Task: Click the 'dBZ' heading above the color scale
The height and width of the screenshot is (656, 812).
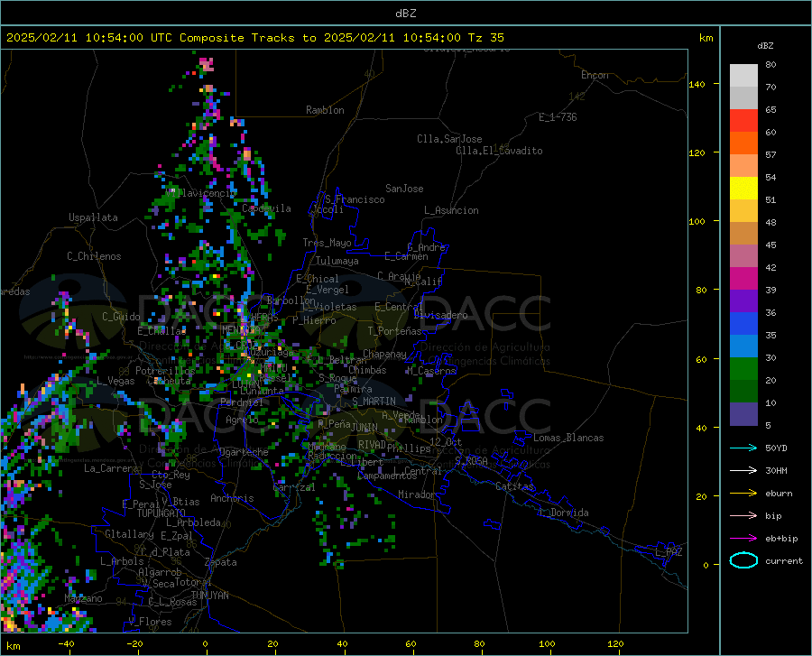Action: pyautogui.click(x=765, y=45)
